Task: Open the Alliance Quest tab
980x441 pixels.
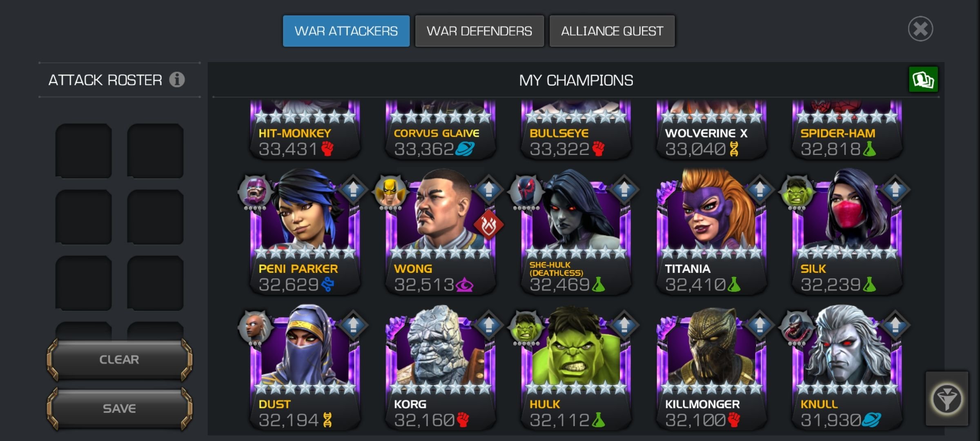Action: tap(612, 31)
